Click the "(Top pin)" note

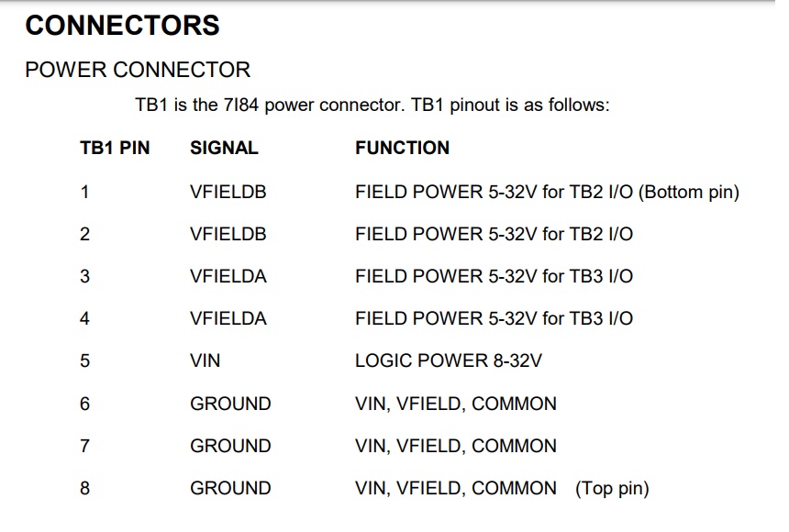tap(612, 488)
